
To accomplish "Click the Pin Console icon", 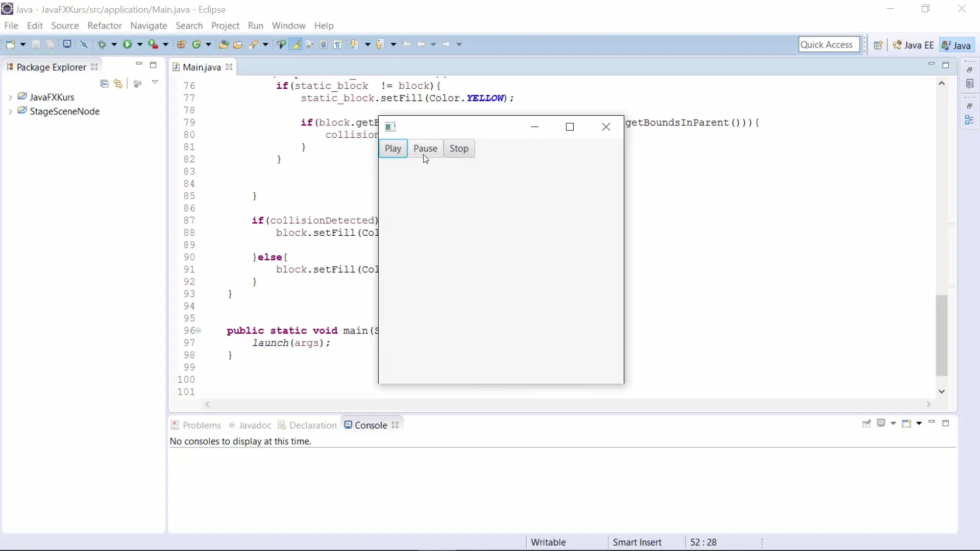I will 866,423.
